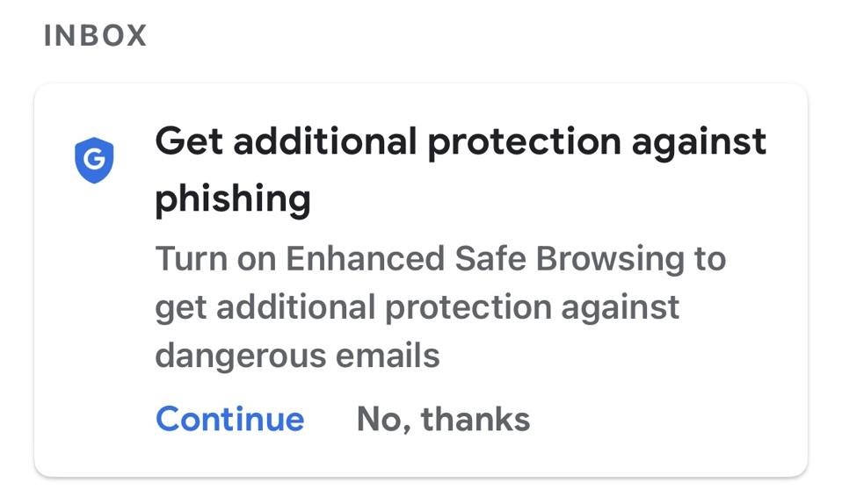Click the word "thanks" in the dismiss button
Image resolution: width=842 pixels, height=504 pixels.
point(475,419)
